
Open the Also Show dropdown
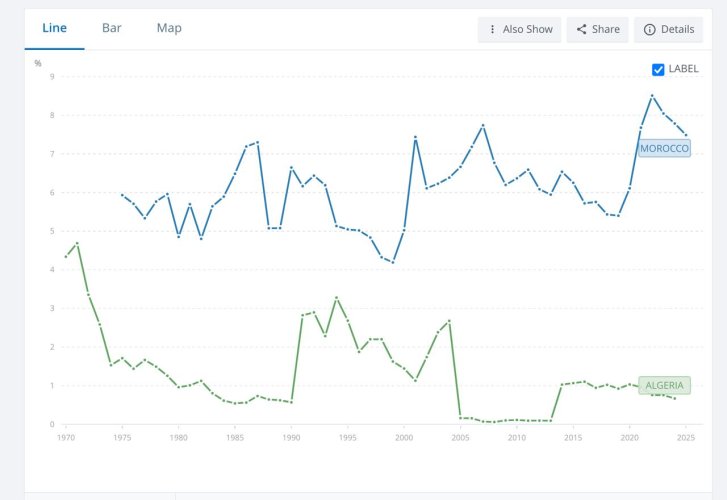519,30
